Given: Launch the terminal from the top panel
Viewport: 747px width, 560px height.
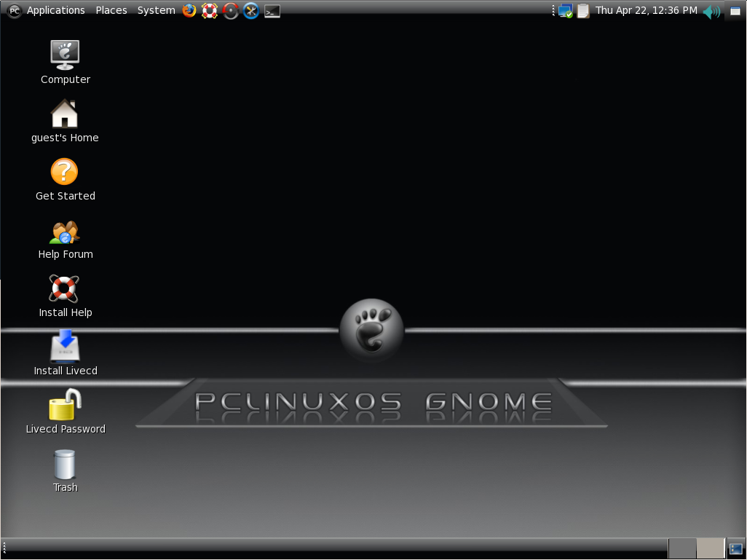Looking at the screenshot, I should point(272,11).
